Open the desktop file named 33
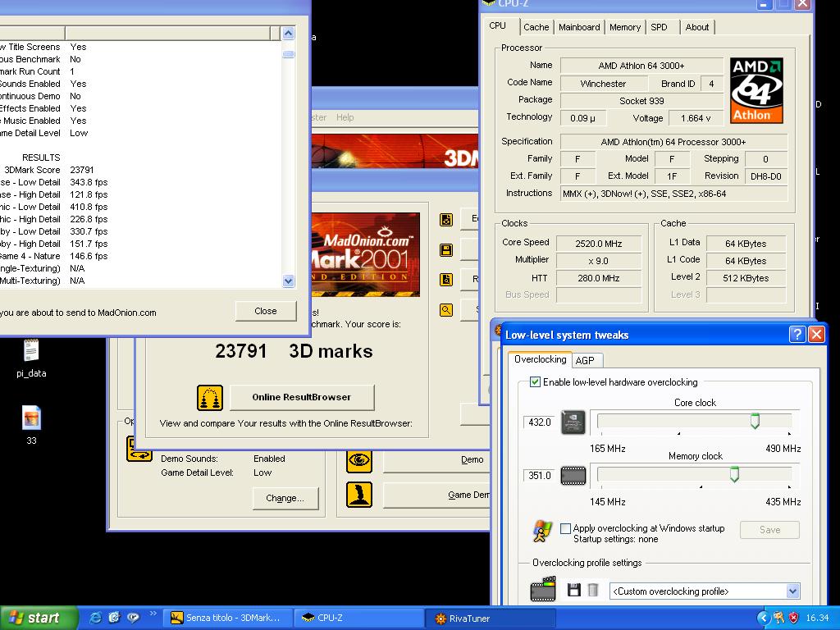The height and width of the screenshot is (630, 840). (32, 426)
